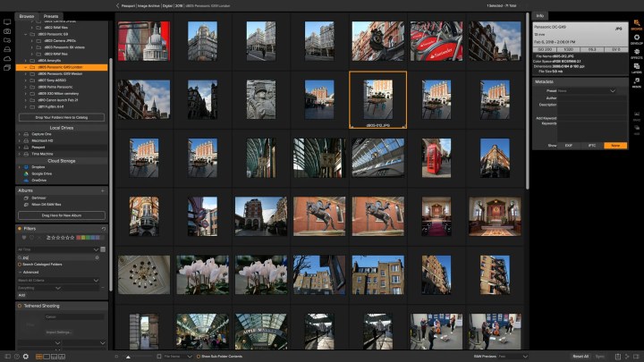Expand the Dropbox cloud storage
The image size is (644, 362).
click(20, 167)
